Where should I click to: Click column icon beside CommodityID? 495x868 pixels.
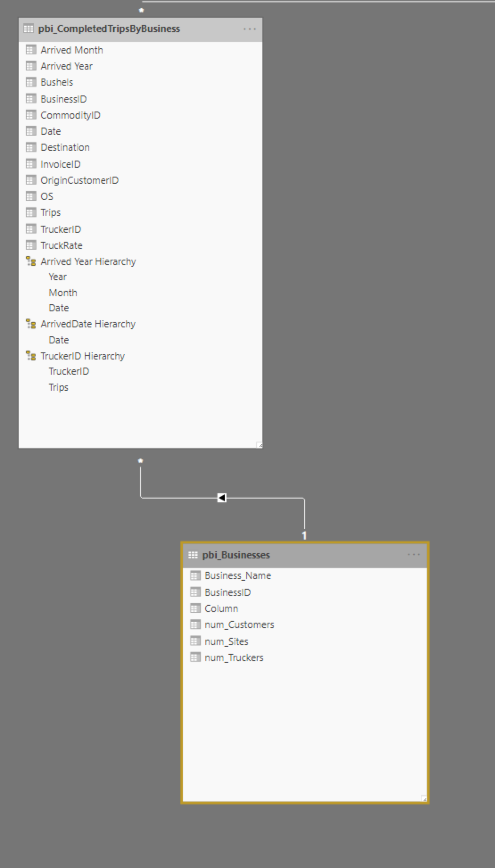click(31, 115)
